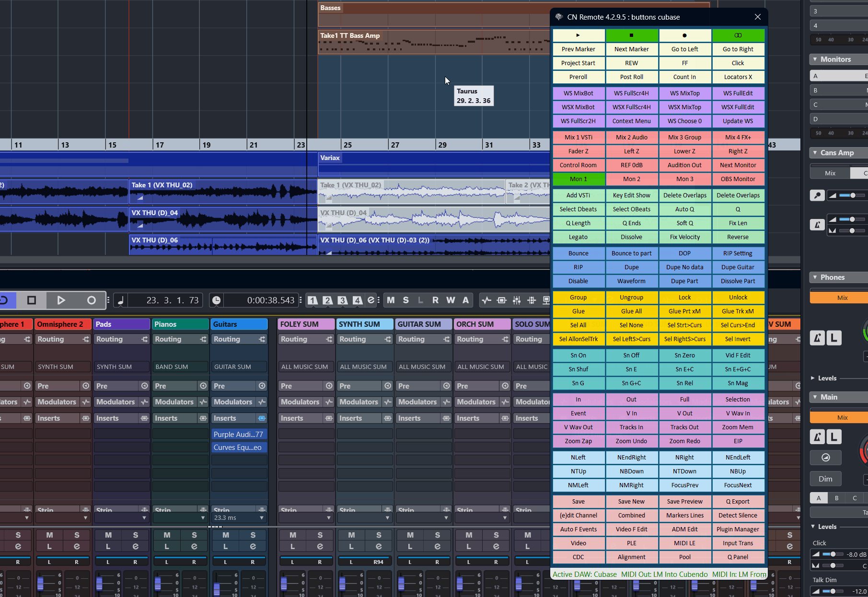Click the L button in the Phones section

coord(834,338)
